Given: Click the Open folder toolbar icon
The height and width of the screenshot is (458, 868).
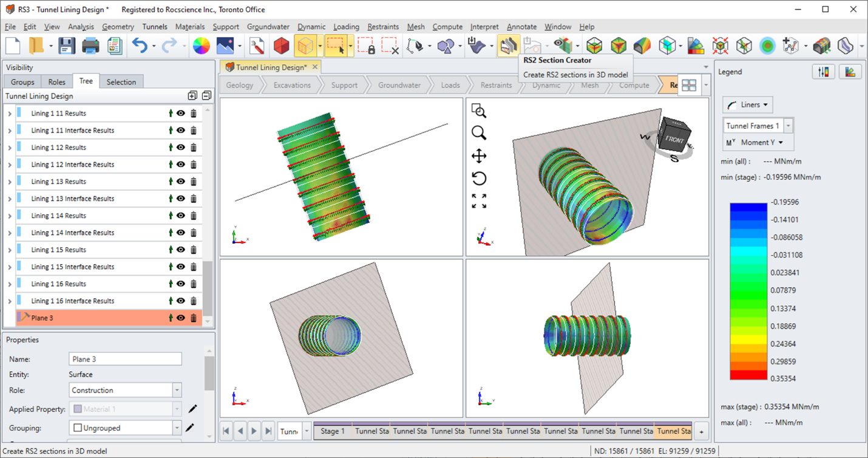Looking at the screenshot, I should coord(36,46).
